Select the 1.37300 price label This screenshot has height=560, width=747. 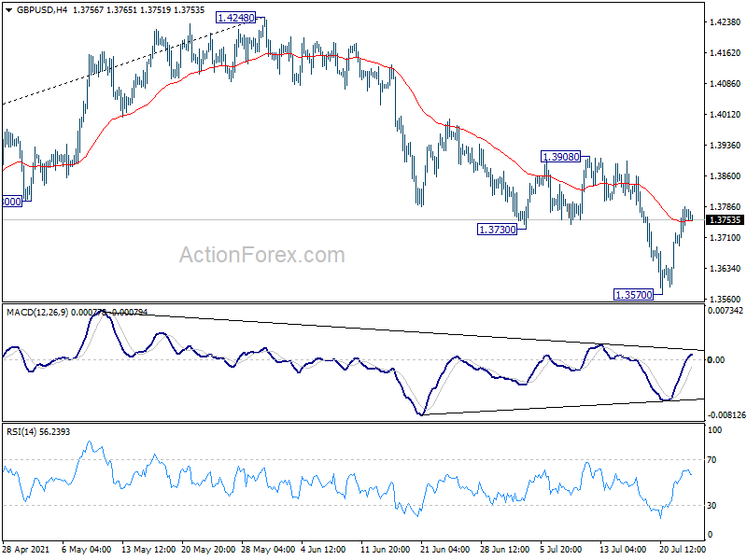(x=498, y=230)
